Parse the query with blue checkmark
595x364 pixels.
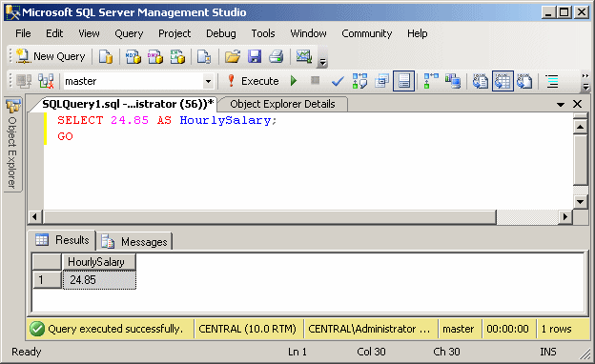pyautogui.click(x=338, y=81)
